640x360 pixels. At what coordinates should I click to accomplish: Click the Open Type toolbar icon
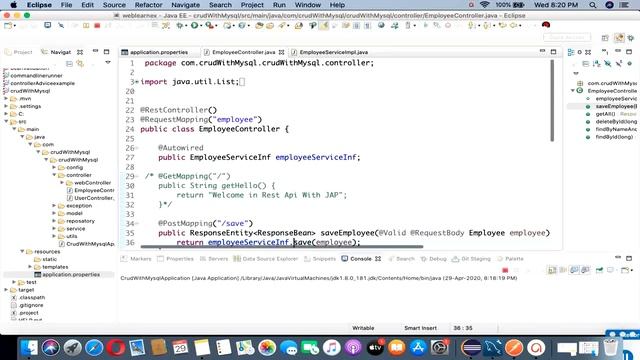point(259,25)
